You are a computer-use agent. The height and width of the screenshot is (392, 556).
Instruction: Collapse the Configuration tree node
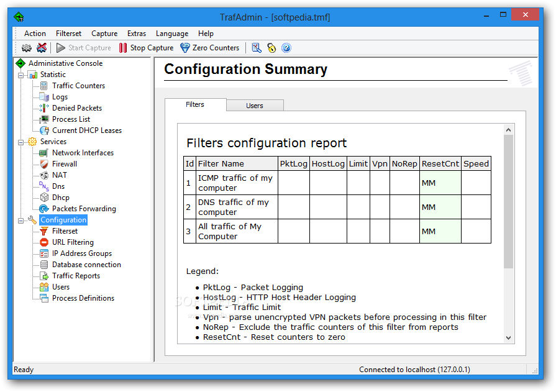(21, 221)
